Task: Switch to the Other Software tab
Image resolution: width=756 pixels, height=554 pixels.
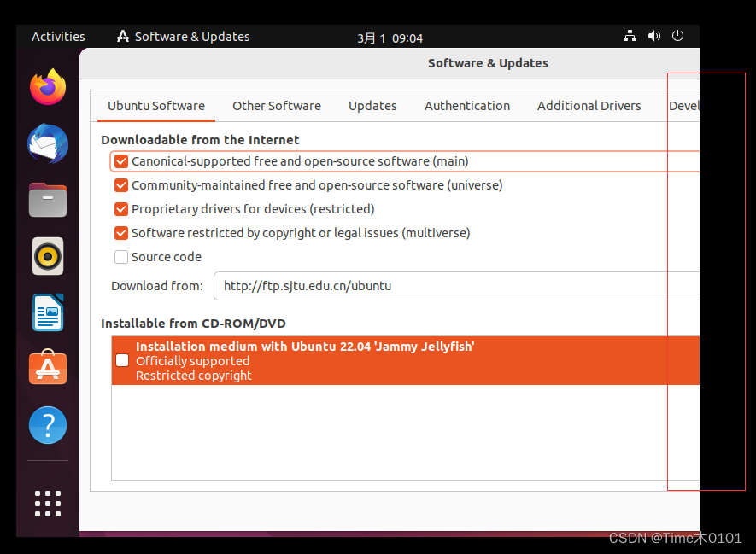Action: pyautogui.click(x=277, y=106)
